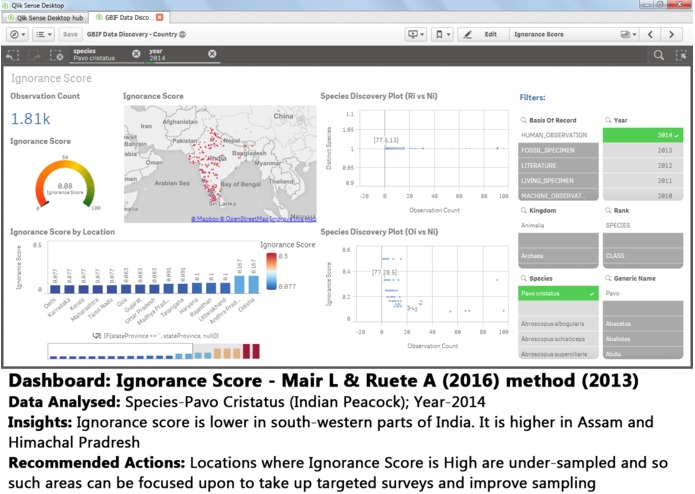
Task: Open the selections tool icon
Action: (x=680, y=55)
